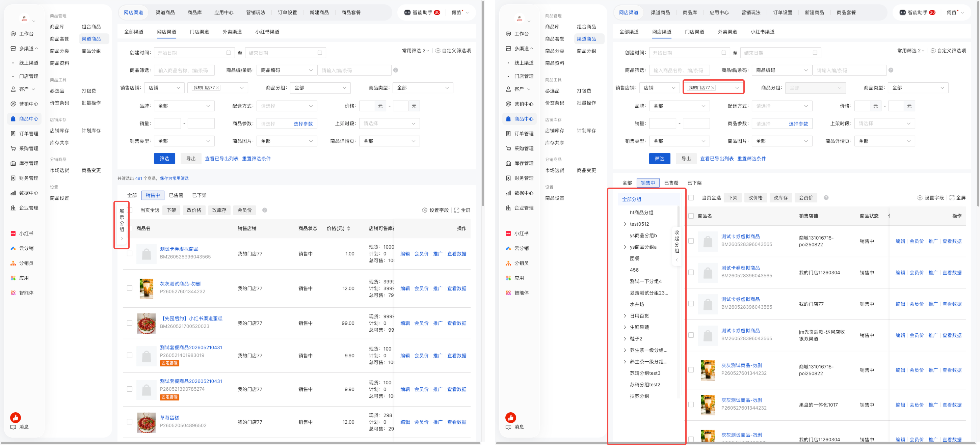Check row with jm先货后款-运河店收银双渠道
The width and height of the screenshot is (980, 445).
[691, 335]
